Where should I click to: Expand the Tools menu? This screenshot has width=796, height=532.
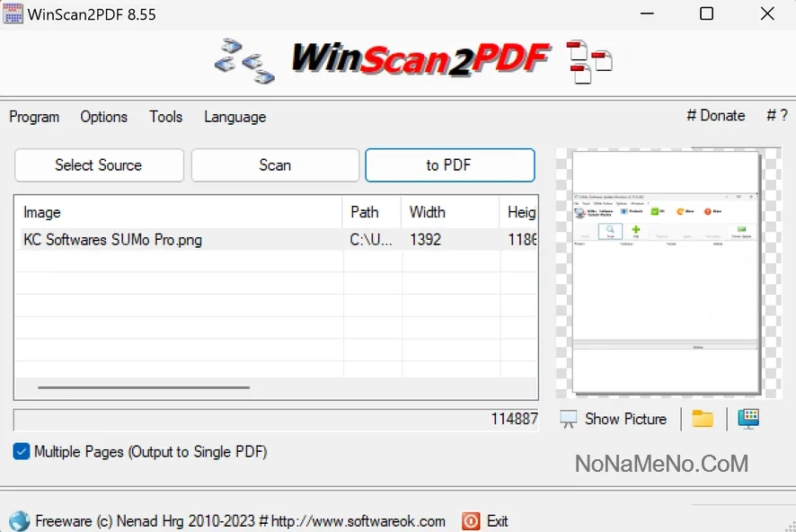click(165, 117)
